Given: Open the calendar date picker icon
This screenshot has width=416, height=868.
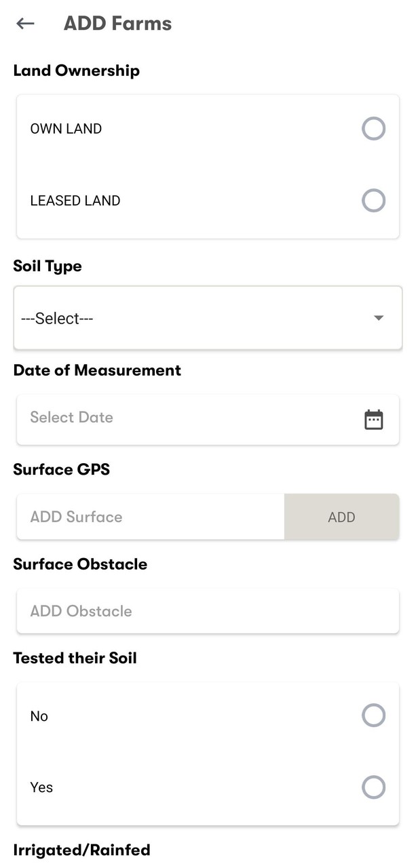Looking at the screenshot, I should click(374, 420).
